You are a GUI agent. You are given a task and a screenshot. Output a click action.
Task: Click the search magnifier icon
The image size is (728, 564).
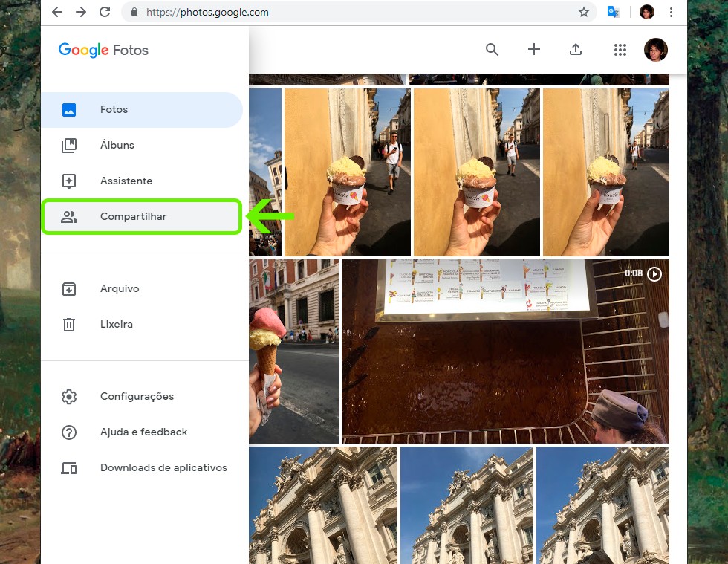(x=492, y=50)
